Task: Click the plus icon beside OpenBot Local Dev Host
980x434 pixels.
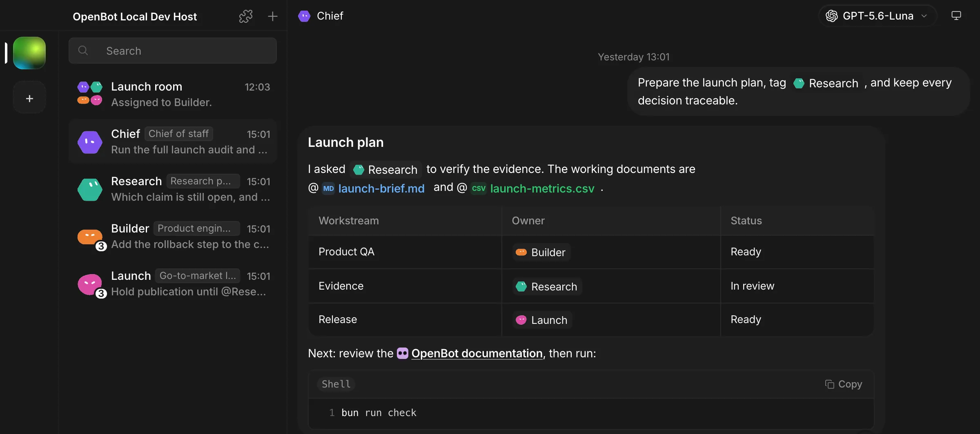Action: click(272, 16)
